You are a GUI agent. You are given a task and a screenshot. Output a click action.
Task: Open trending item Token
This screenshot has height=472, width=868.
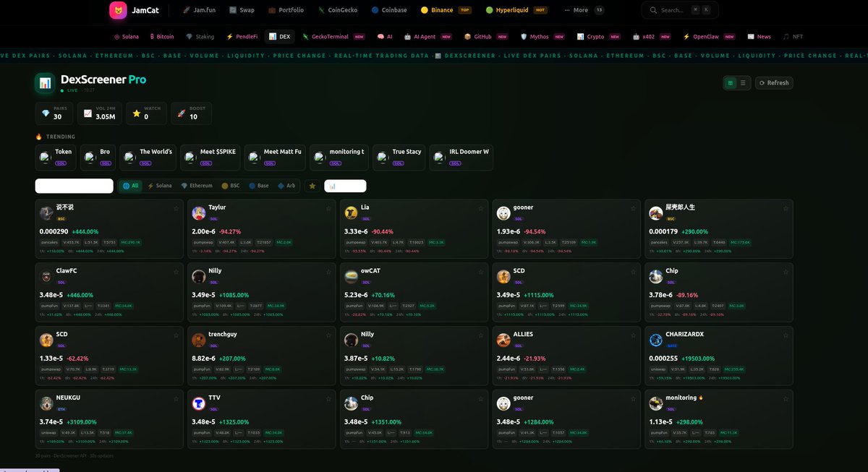click(x=56, y=158)
